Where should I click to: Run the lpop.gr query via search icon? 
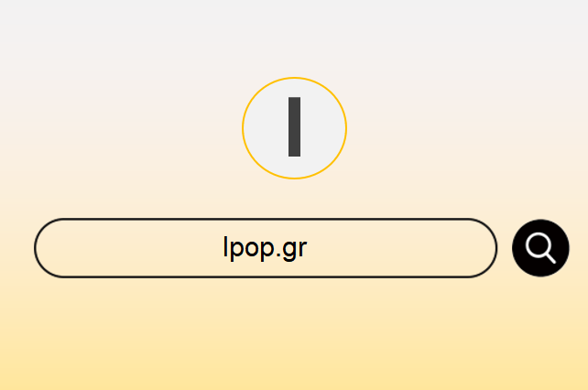tap(540, 248)
